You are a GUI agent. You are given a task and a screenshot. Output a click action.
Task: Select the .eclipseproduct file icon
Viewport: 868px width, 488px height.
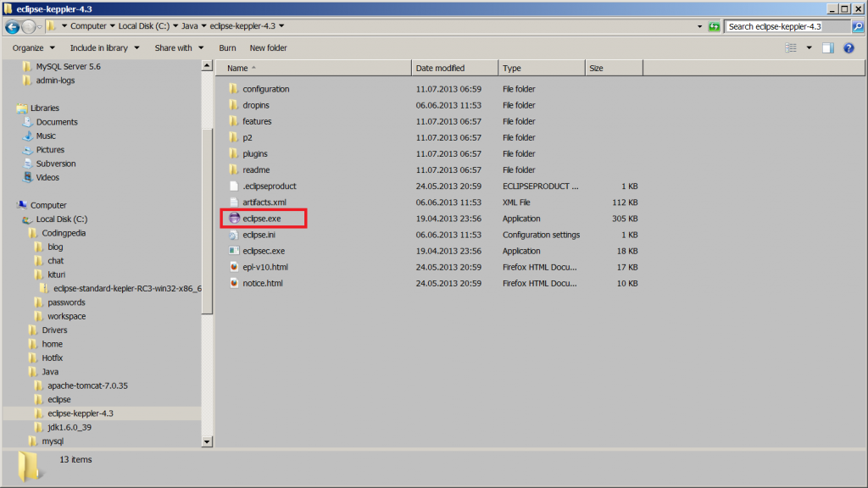(x=234, y=186)
